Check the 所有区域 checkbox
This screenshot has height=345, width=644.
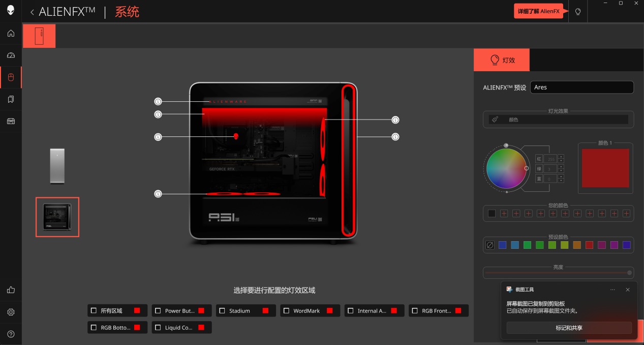(x=94, y=310)
